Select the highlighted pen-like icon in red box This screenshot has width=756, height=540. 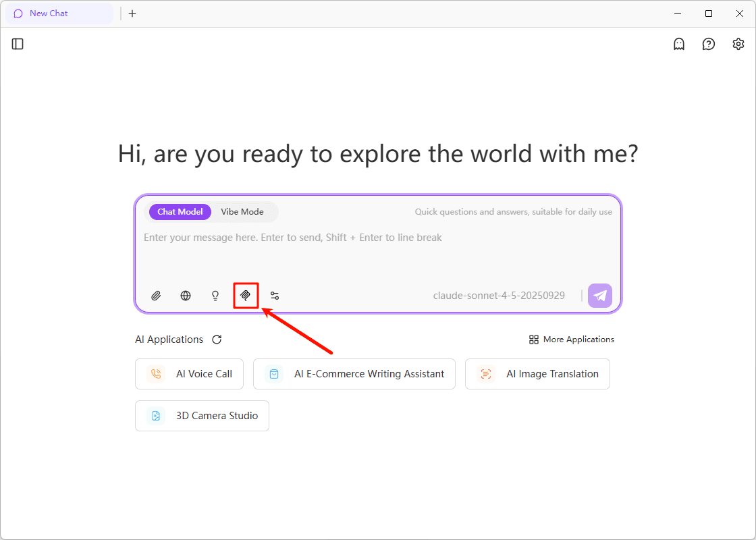coord(246,296)
